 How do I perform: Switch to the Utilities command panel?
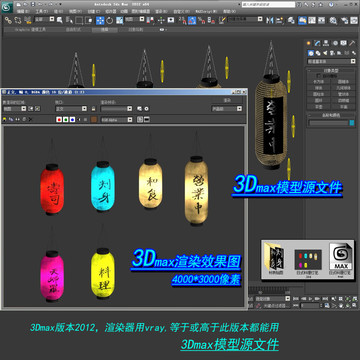352,43
